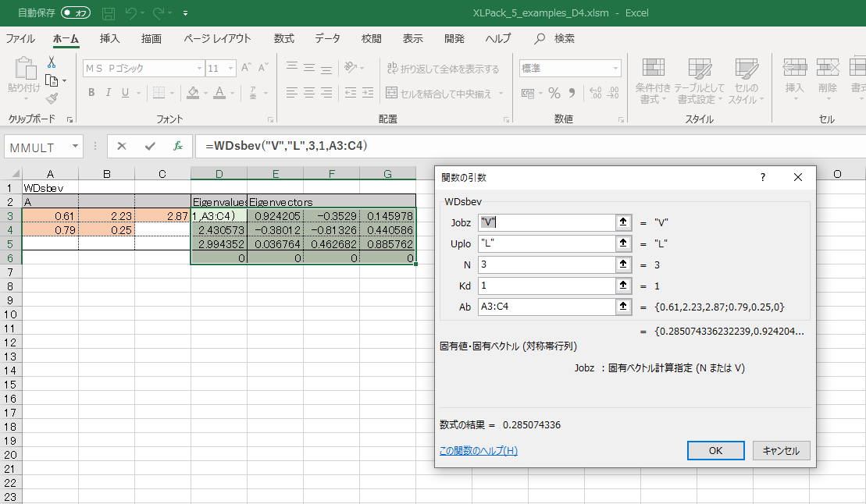This screenshot has height=504, width=866.
Task: Click the cancel X icon in formula bar
Action: (122, 146)
